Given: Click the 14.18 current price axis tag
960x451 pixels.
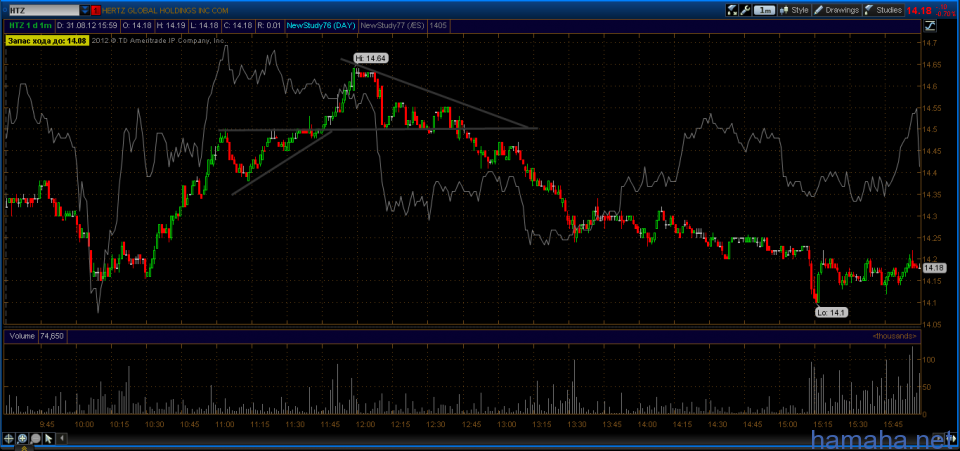Looking at the screenshot, I should (933, 267).
